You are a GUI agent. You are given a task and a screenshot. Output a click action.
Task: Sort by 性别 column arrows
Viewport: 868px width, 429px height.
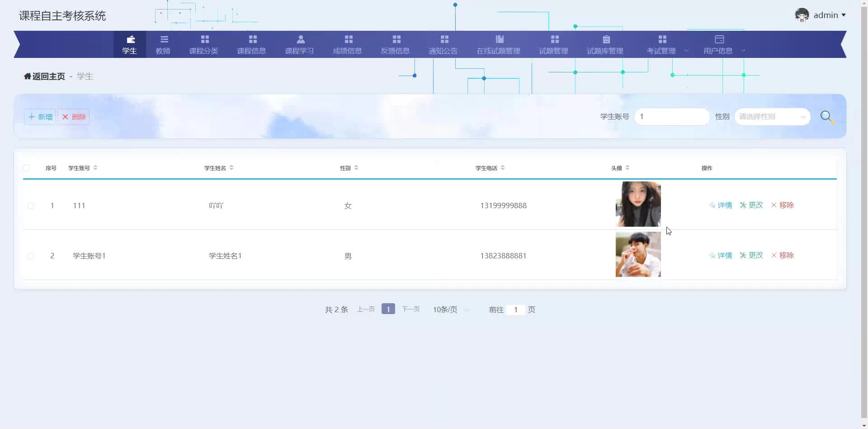click(356, 168)
